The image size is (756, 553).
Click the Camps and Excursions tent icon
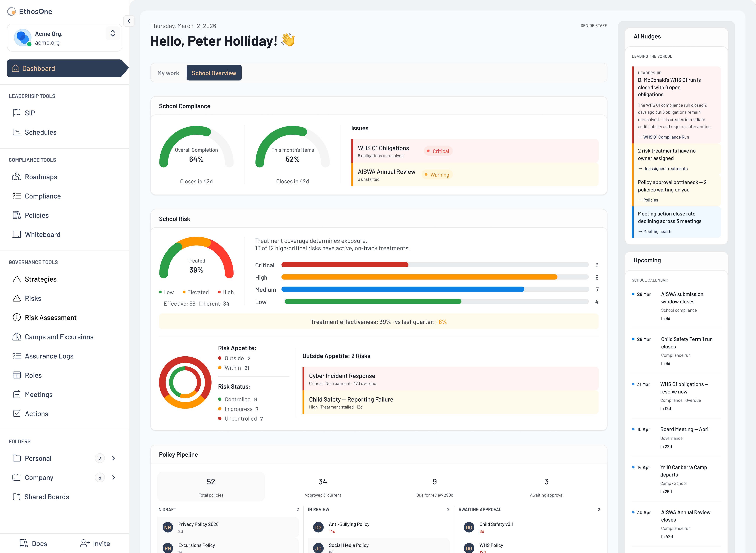pos(17,337)
